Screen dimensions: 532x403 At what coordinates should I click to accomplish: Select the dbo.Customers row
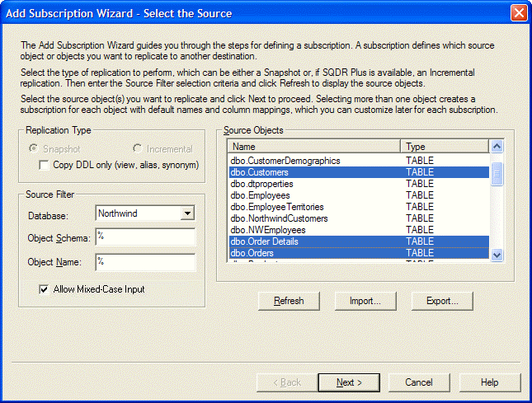359,172
